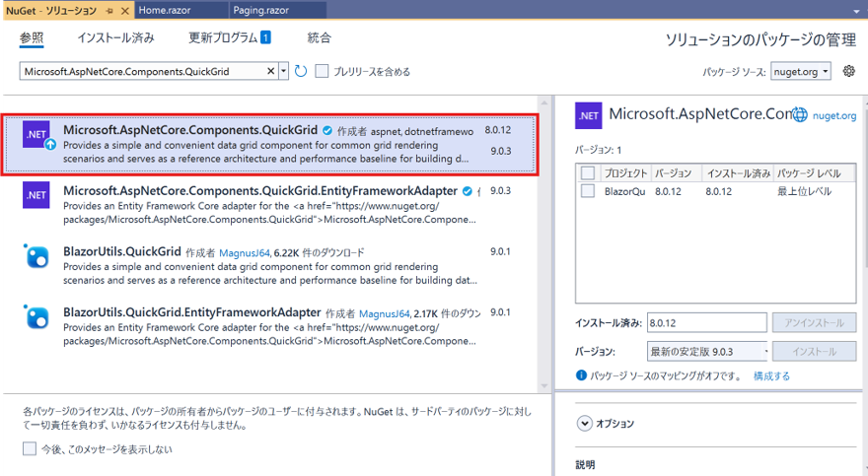
Task: Open search history dropdown arrow
Action: [283, 71]
